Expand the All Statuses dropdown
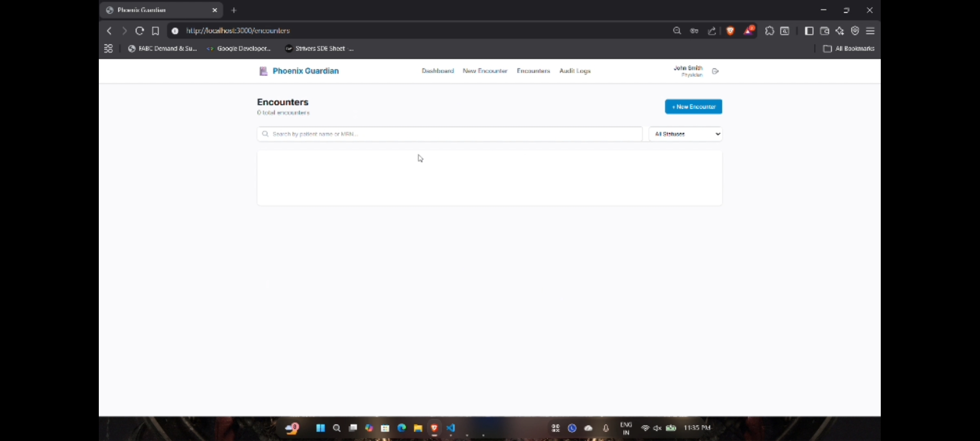The height and width of the screenshot is (441, 980). click(686, 134)
